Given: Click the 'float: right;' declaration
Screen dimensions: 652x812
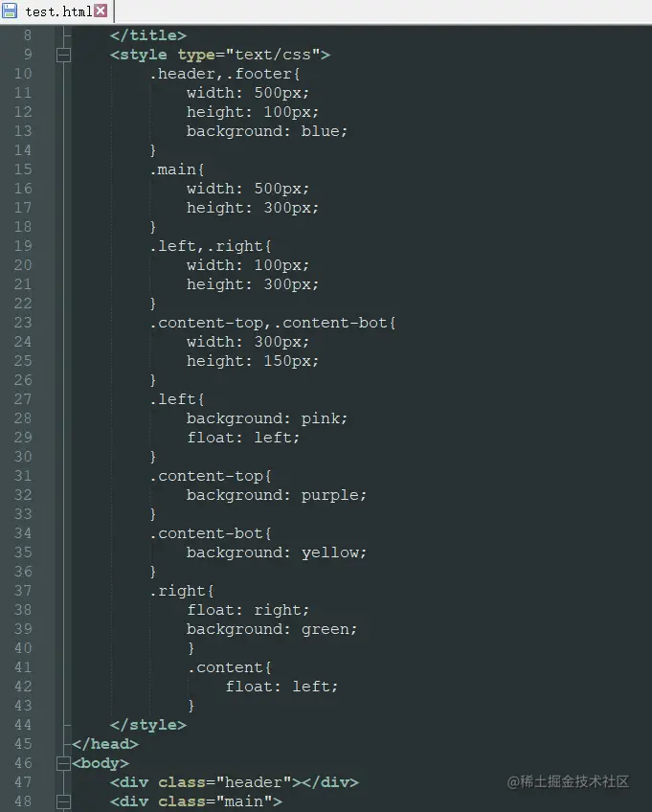Looking at the screenshot, I should (x=248, y=610).
